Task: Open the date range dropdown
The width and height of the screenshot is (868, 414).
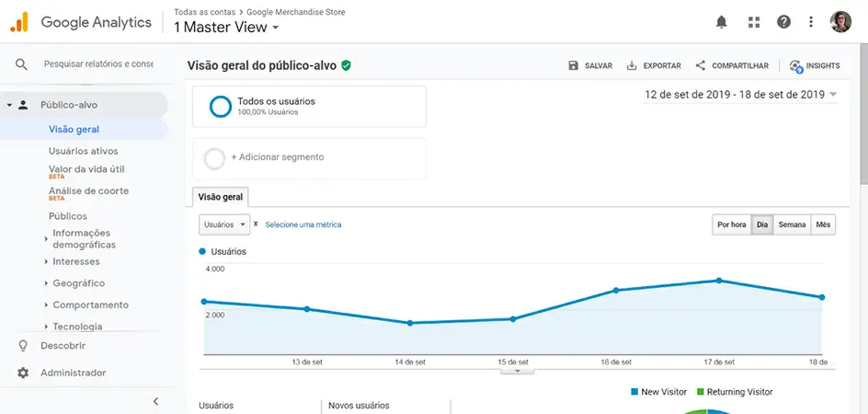Action: pos(741,95)
